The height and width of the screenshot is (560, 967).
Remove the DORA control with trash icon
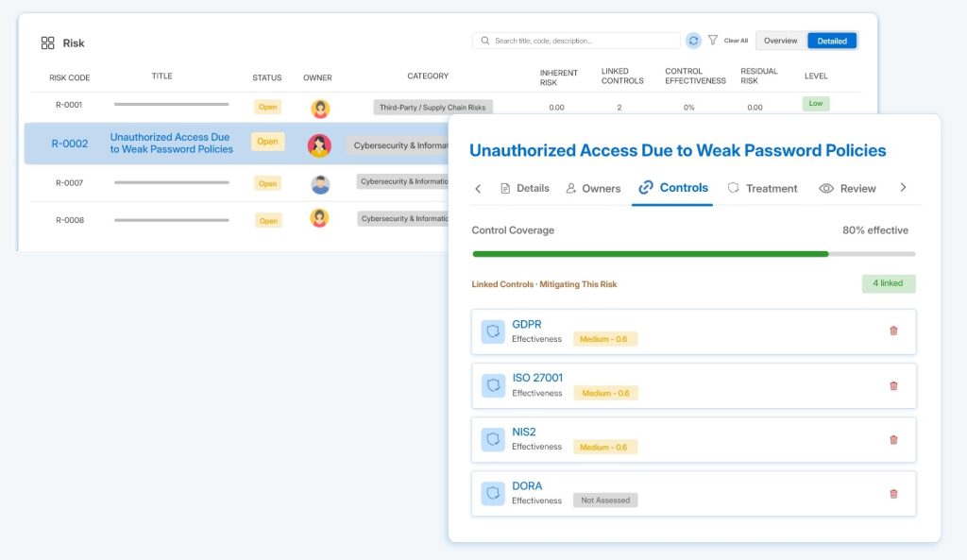(x=893, y=493)
